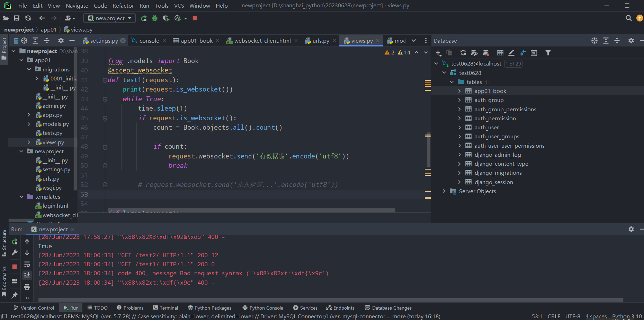Open Version Control tool window
This screenshot has width=644, height=320.
tap(34, 308)
